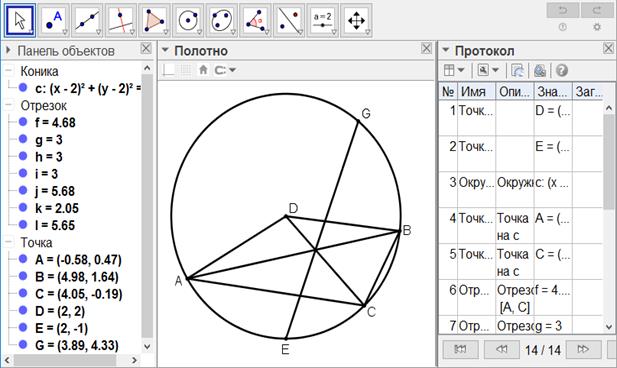Collapse the Полотно style bar arrow
The height and width of the screenshot is (368, 617).
[x=165, y=50]
